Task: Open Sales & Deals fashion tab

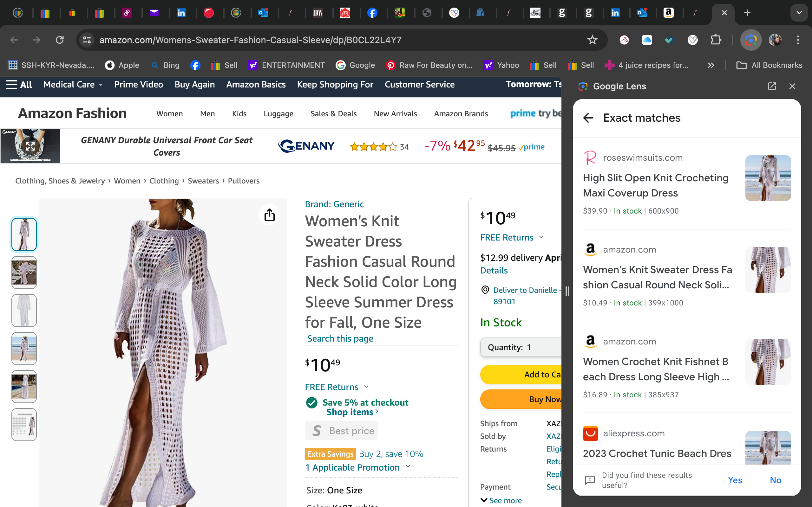Action: 333,114
